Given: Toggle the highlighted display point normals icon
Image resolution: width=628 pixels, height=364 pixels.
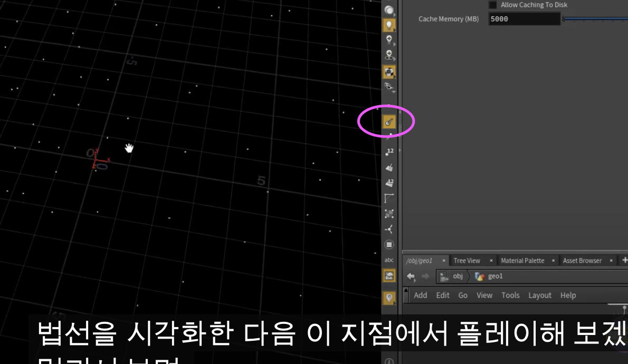Looking at the screenshot, I should pyautogui.click(x=388, y=122).
